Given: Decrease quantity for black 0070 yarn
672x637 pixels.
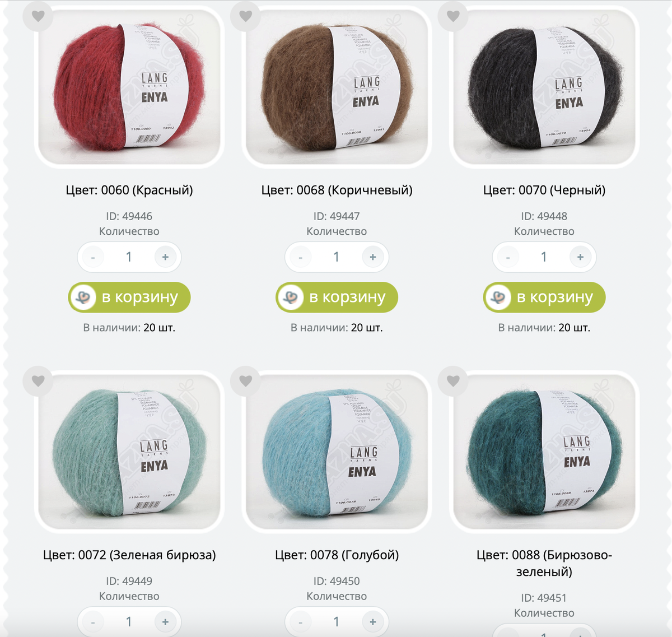Looking at the screenshot, I should [x=508, y=257].
